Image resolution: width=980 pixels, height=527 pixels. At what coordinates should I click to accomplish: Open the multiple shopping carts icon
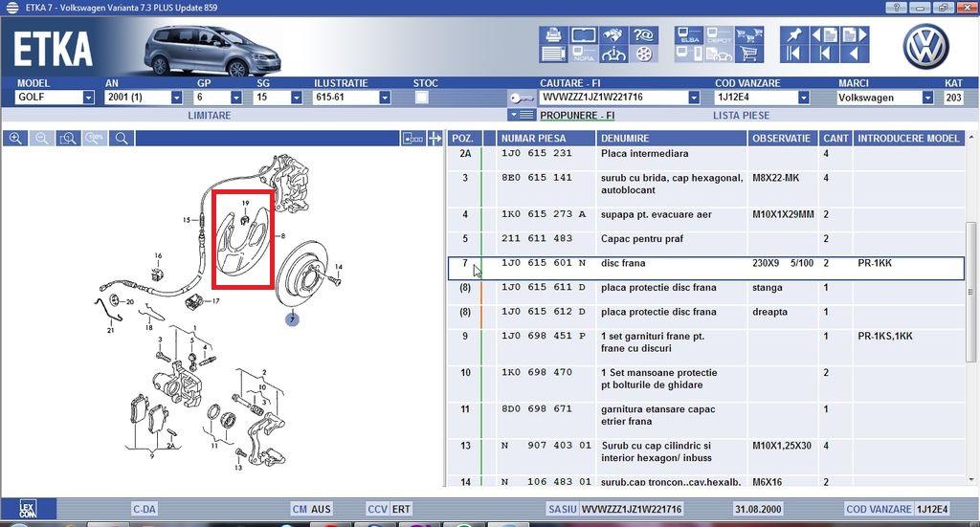point(749,35)
